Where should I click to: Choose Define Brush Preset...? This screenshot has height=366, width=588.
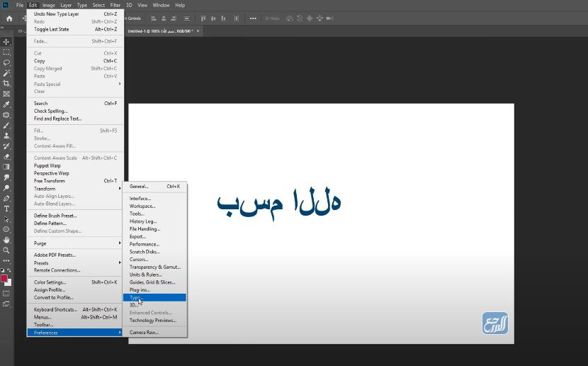click(75, 216)
